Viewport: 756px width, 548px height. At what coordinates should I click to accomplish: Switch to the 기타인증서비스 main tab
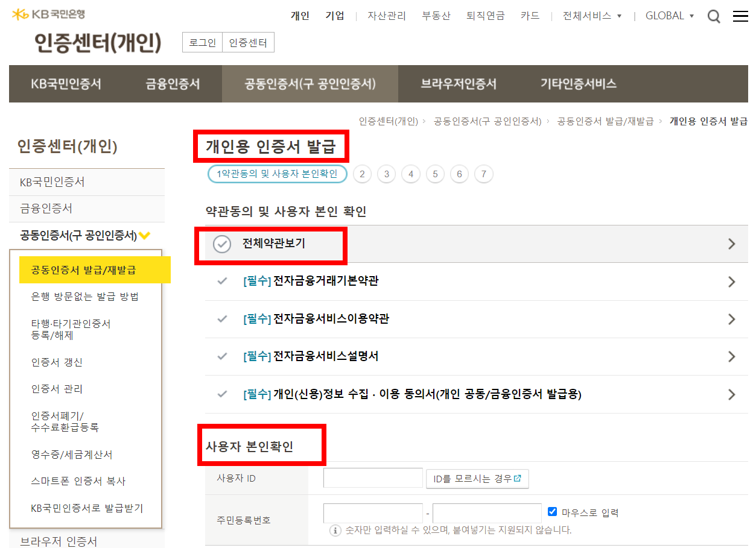[578, 84]
